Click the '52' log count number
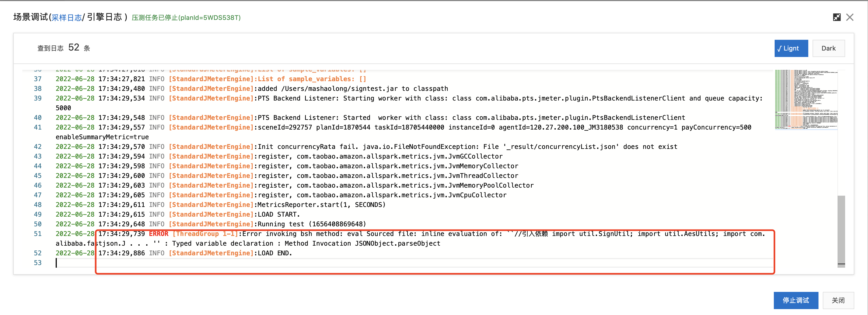 (x=74, y=48)
